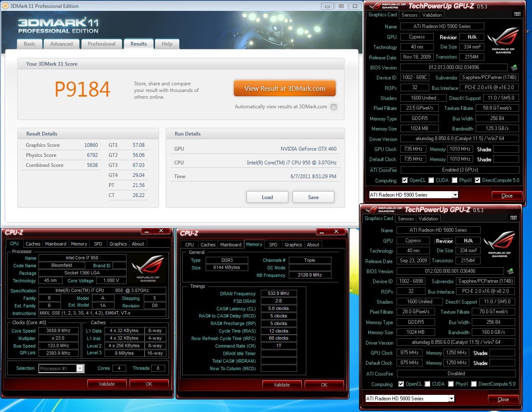
Task: Click BIOS Version field 012.013.000.002.034996
Action: 454,67
